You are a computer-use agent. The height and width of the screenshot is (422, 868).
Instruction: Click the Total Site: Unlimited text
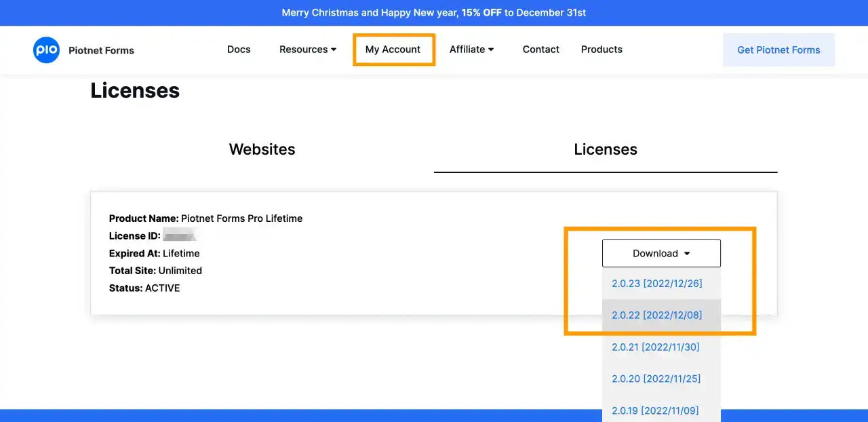point(155,271)
